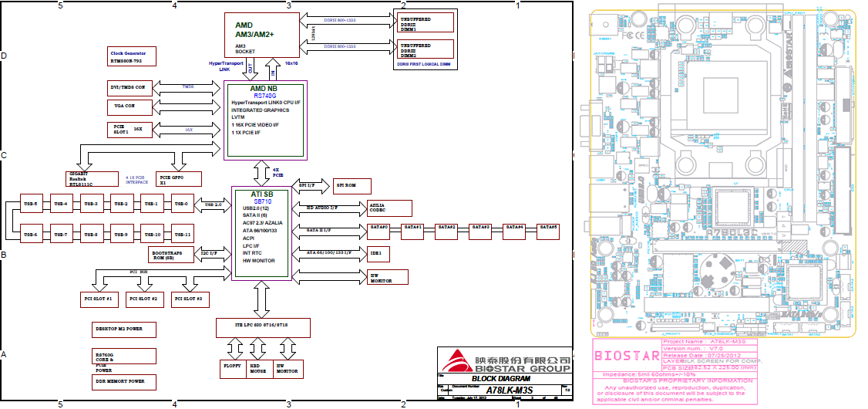The height and width of the screenshot is (409, 868).
Task: Select the UNBUFFERED DDRIII DIMM1 block
Action: click(x=426, y=22)
